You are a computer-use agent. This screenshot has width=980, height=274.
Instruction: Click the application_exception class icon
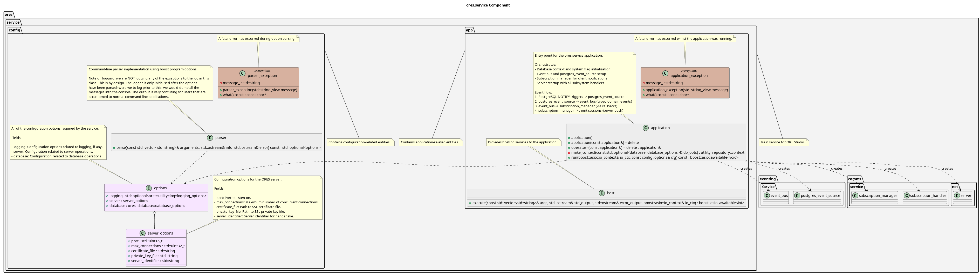coord(665,73)
